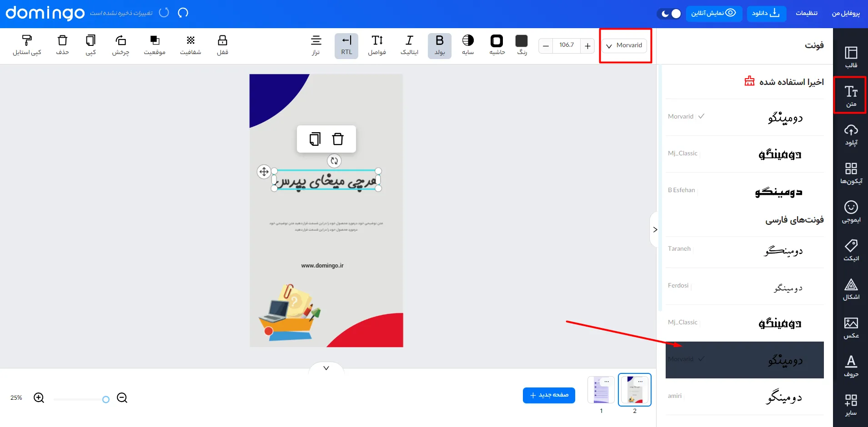Select the Ferdosi font
This screenshot has height=427, width=868.
pos(745,286)
